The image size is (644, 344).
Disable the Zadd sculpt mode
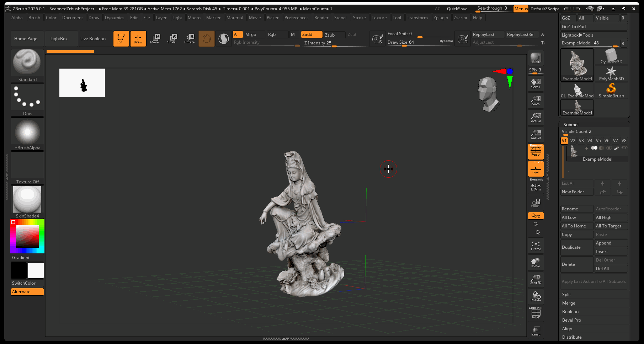click(x=312, y=34)
